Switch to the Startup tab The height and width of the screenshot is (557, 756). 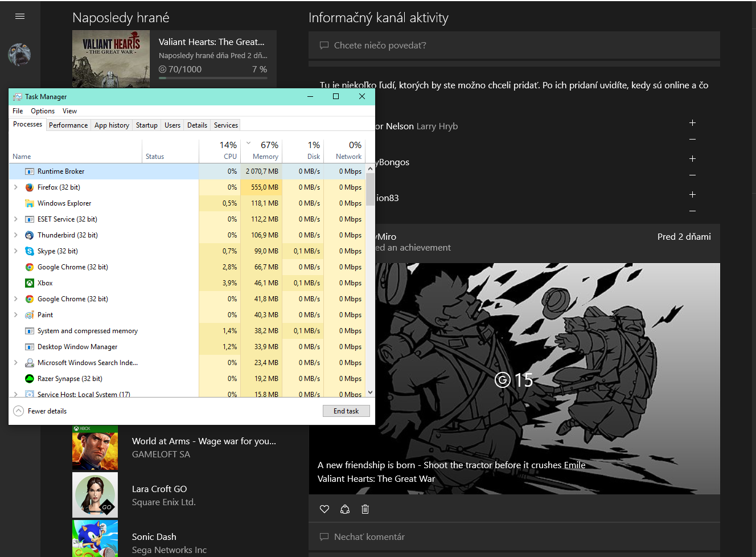(147, 125)
